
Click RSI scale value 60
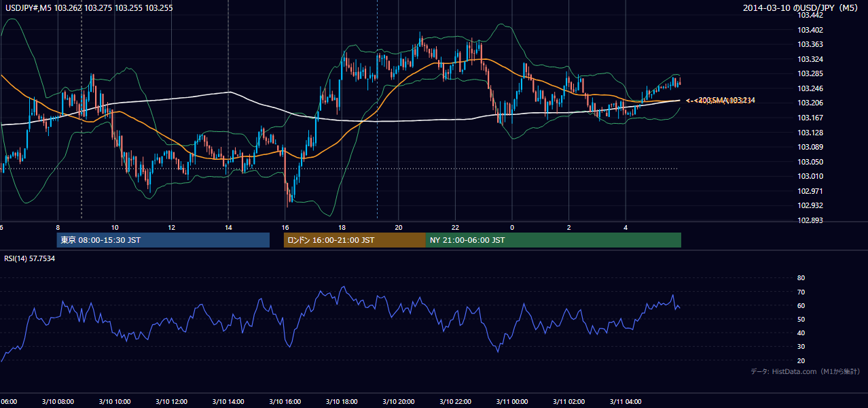tap(801, 305)
